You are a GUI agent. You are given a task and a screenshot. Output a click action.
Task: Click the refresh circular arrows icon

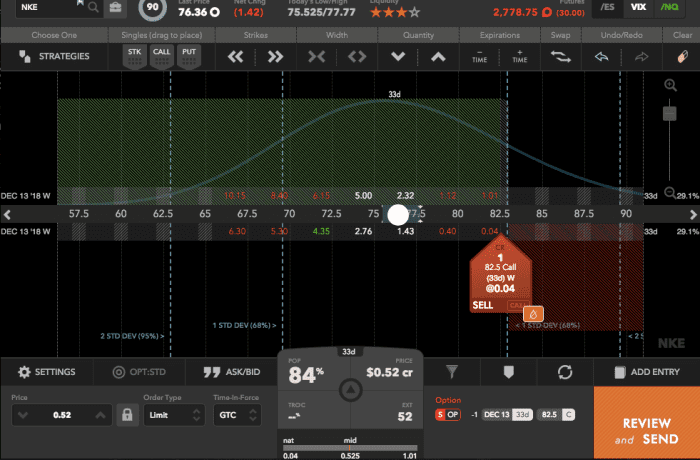pos(565,371)
